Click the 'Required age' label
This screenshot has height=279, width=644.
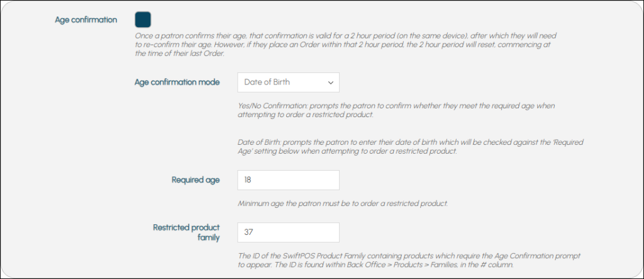point(196,180)
